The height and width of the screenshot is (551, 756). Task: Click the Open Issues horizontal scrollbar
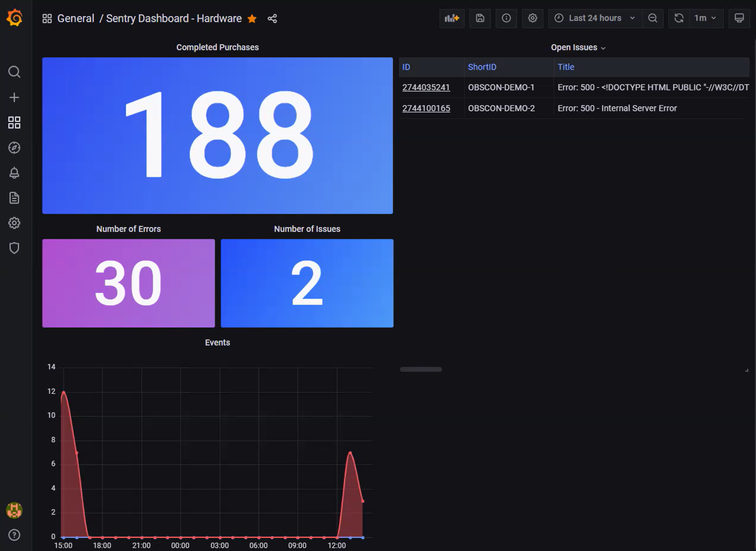(x=421, y=369)
